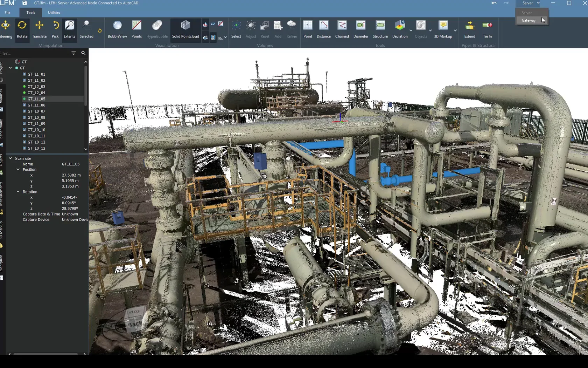
Task: Open the Diameter measurement tool
Action: click(x=361, y=29)
